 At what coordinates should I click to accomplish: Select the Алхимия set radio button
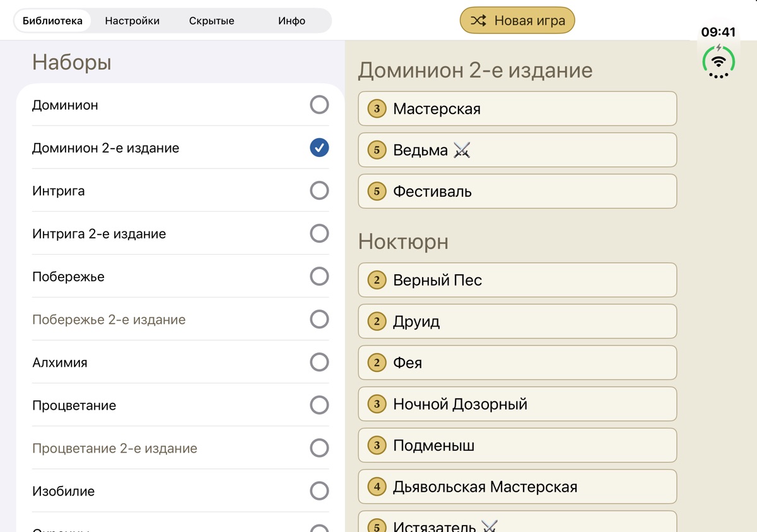coord(319,362)
